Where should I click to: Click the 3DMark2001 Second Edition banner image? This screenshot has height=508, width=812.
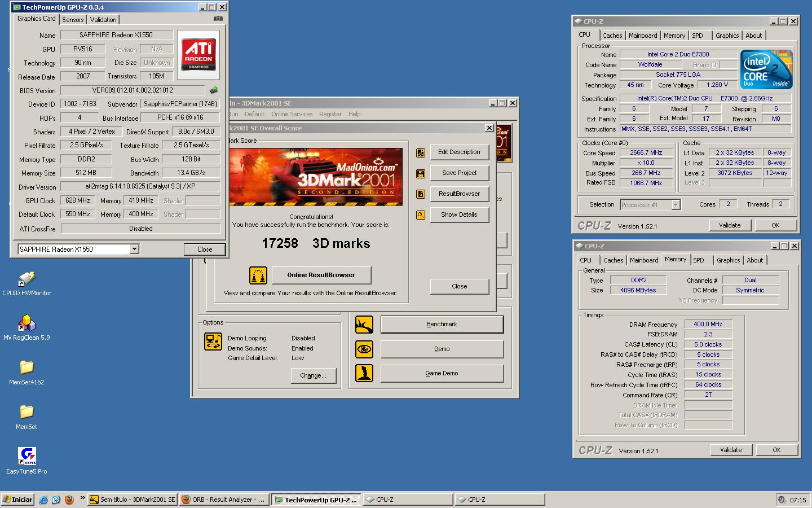click(315, 177)
